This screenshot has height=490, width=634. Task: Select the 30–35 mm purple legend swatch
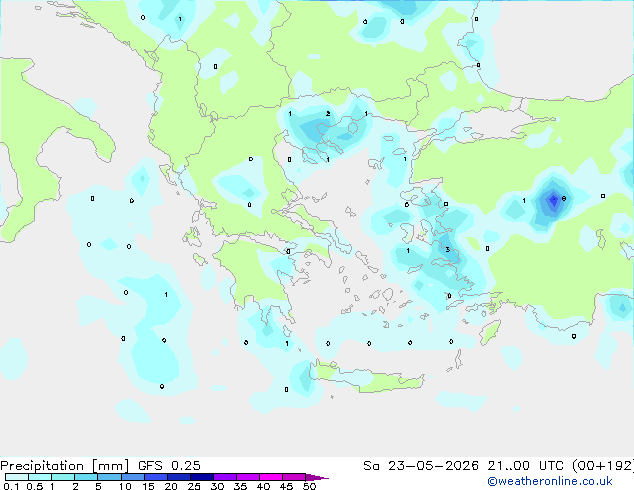click(224, 477)
